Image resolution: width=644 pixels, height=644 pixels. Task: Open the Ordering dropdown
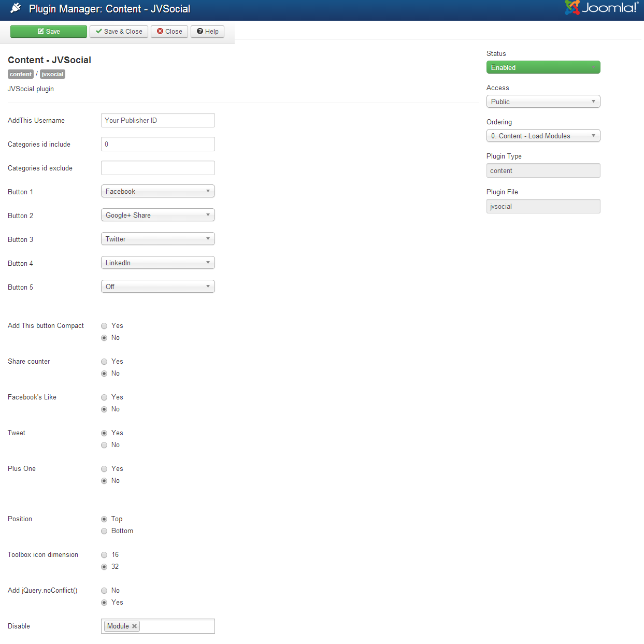[543, 136]
